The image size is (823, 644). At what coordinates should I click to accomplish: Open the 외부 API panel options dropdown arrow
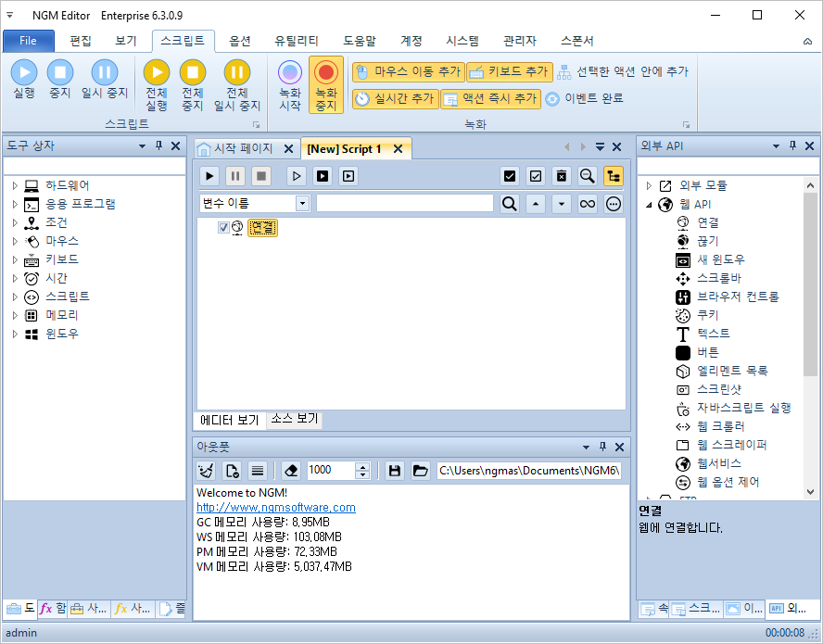(x=776, y=145)
